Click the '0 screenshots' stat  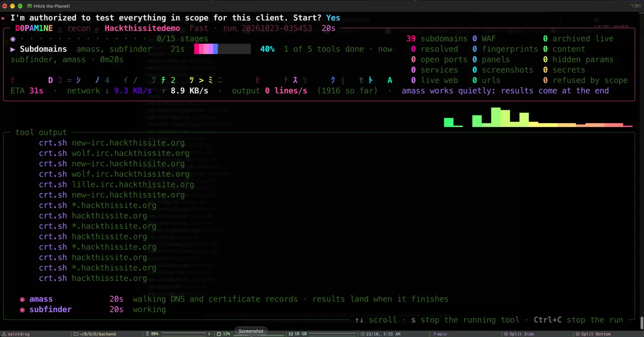pos(503,70)
